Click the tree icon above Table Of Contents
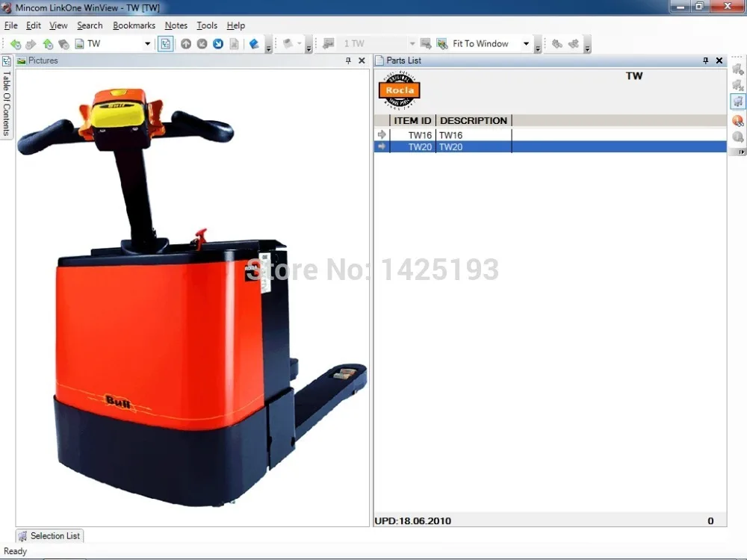Viewport: 747px width, 560px height. (7, 61)
